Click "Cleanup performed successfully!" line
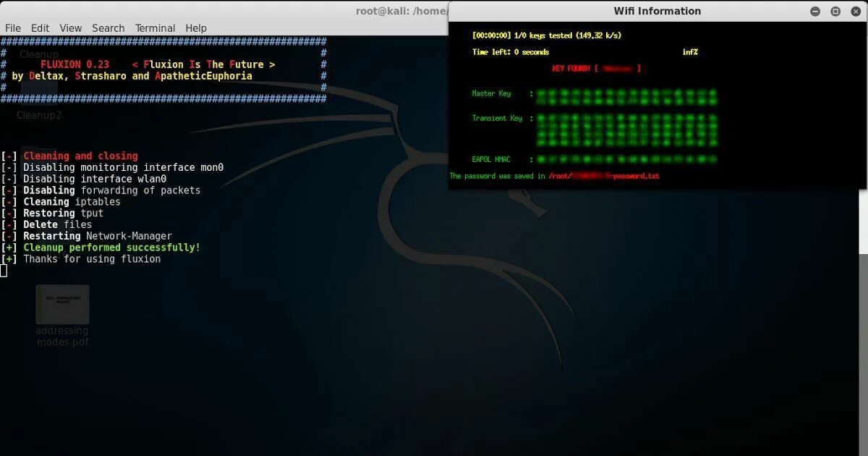Screen dimensions: 868x456 [x=101, y=248]
